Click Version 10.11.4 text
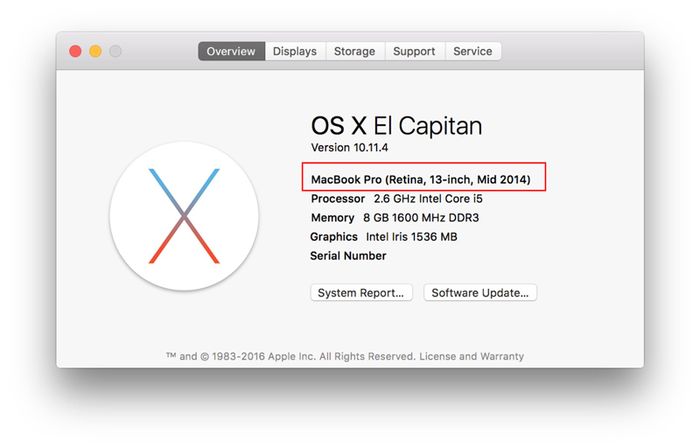 coord(350,148)
